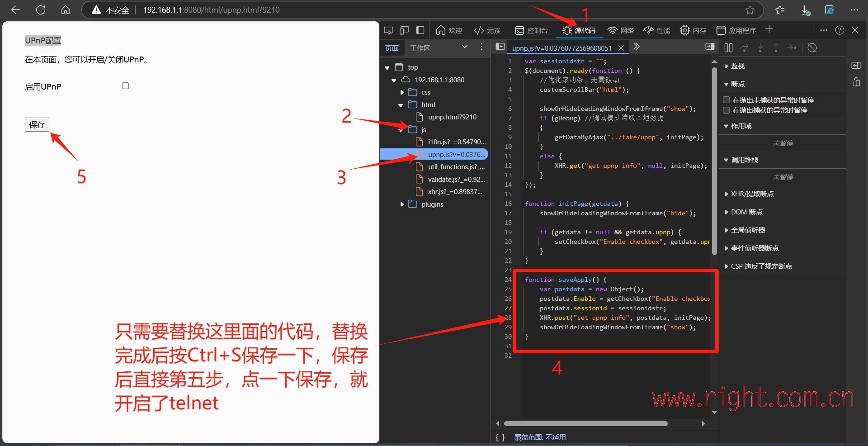The height and width of the screenshot is (446, 868).
Task: Open the validate.js file in tree
Action: point(456,180)
